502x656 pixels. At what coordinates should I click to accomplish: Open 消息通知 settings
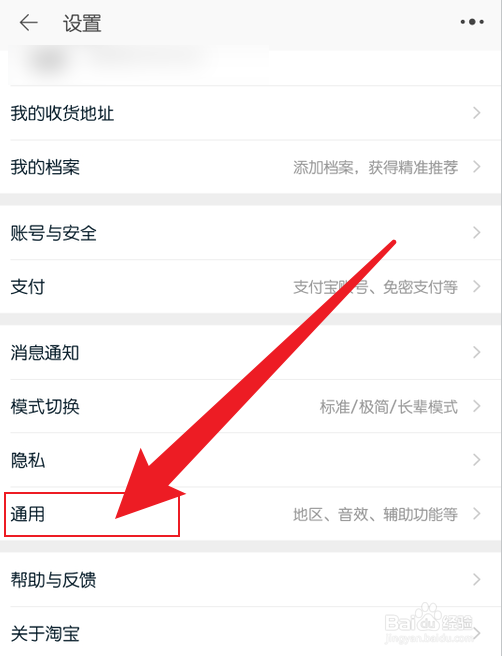pyautogui.click(x=251, y=352)
